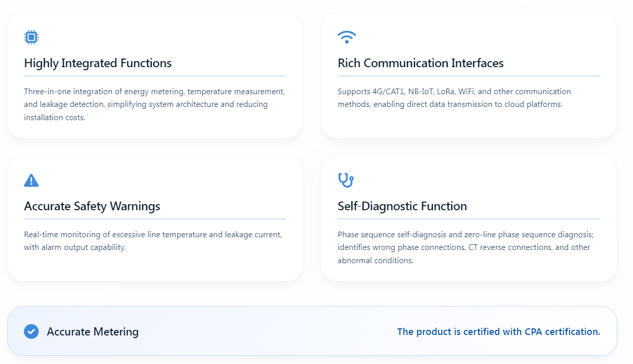Click the real-time monitoring description text
This screenshot has height=364, width=633.
click(x=153, y=241)
